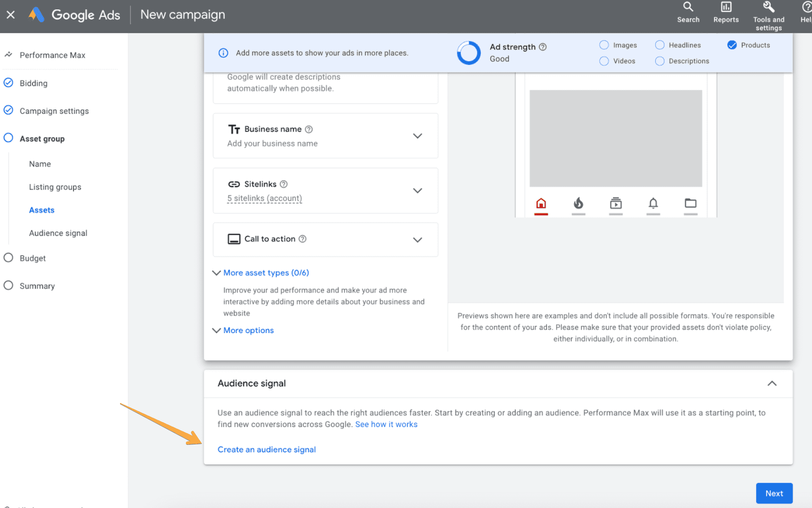Click the help icon next to Business name

pos(309,129)
